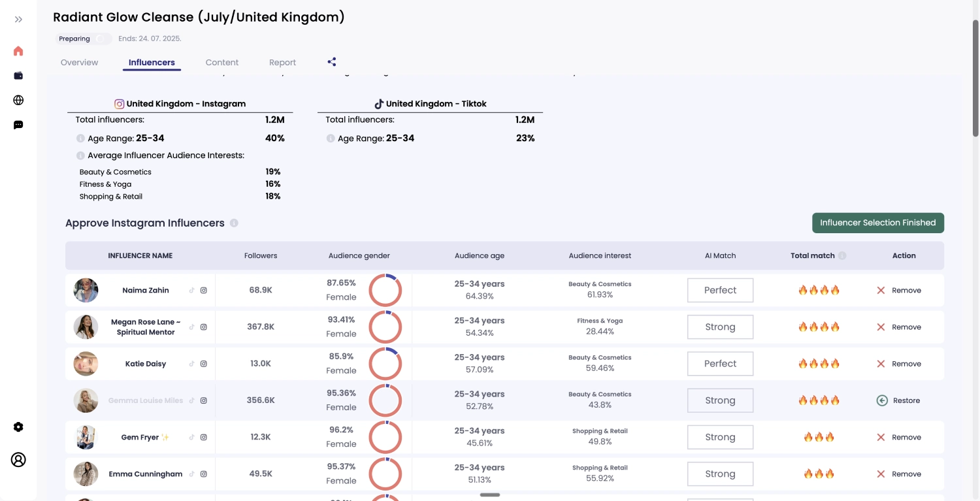Click the share campaign icon
980x501 pixels.
[332, 62]
